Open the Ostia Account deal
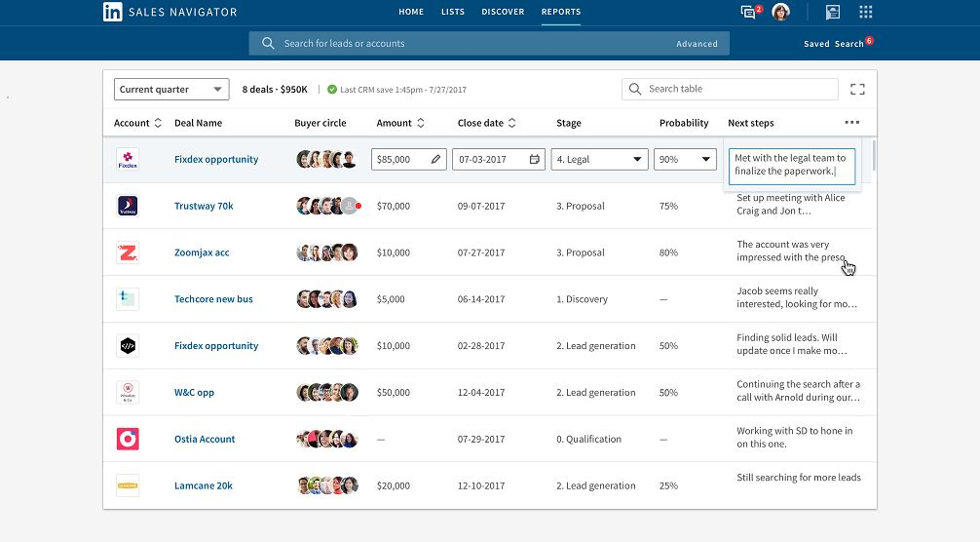 point(205,439)
